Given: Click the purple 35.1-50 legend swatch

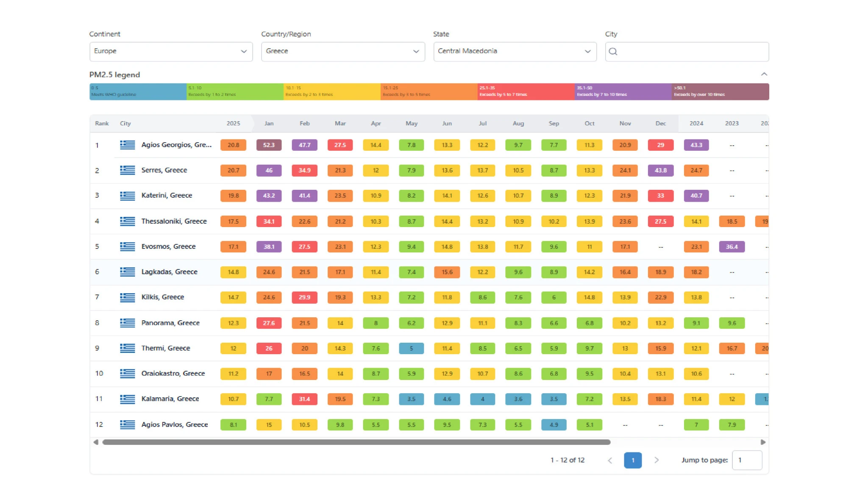Looking at the screenshot, I should (x=623, y=91).
